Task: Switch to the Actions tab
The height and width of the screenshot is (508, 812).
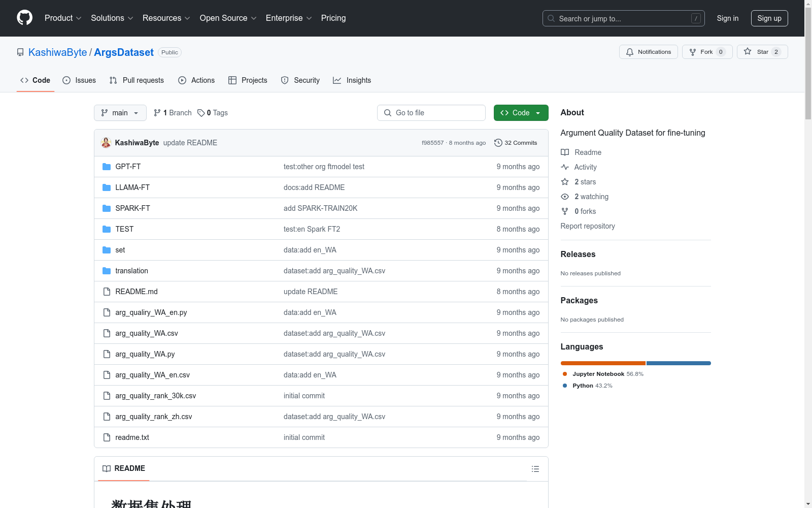Action: click(196, 80)
